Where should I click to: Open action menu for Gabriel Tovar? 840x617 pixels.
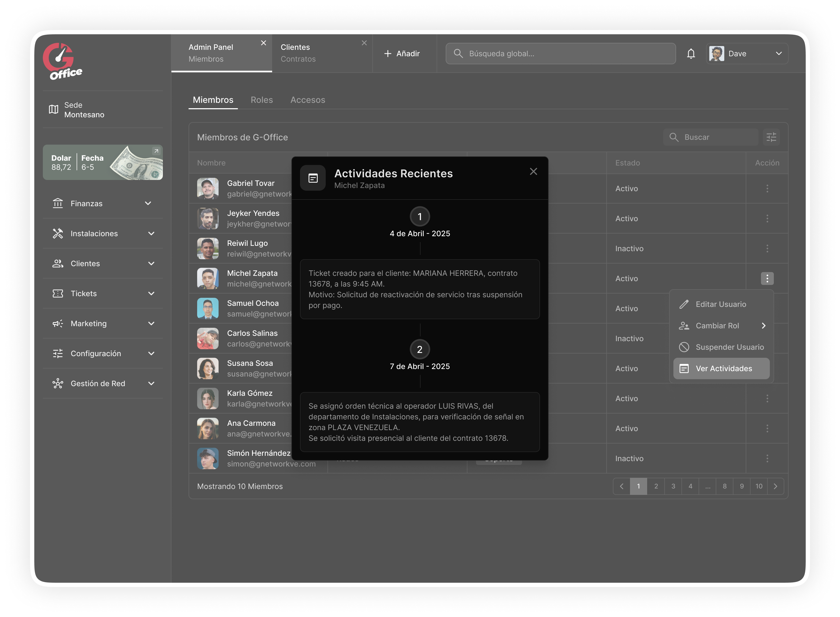pyautogui.click(x=767, y=189)
